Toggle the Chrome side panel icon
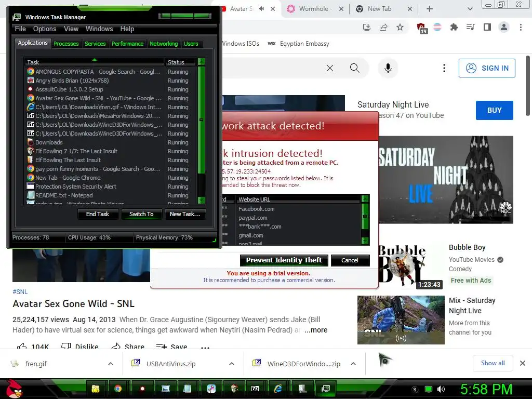Viewport: 532px width, 399px height. pos(487,27)
